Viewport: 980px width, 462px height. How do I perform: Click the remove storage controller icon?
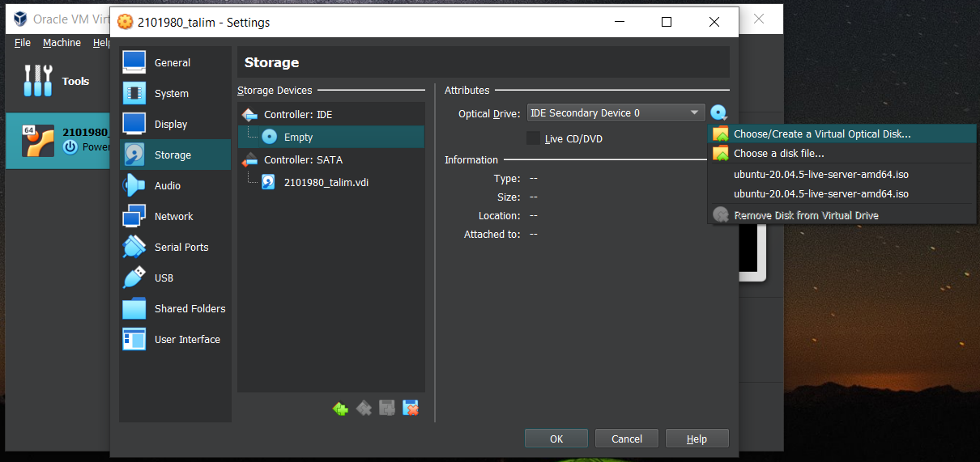364,409
